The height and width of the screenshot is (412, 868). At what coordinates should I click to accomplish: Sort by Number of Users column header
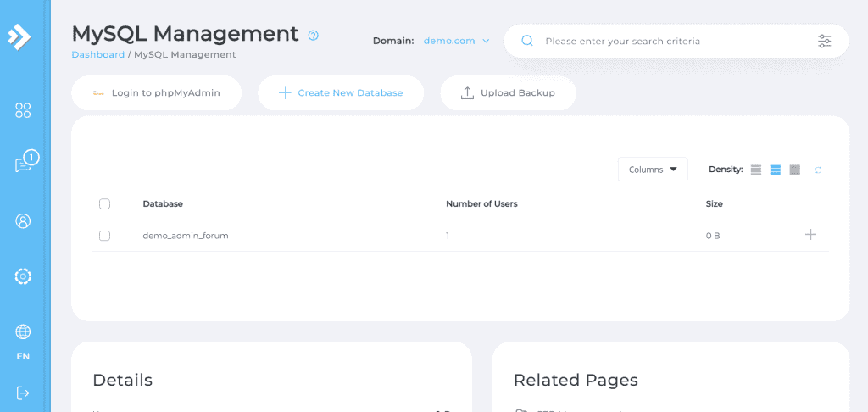pyautogui.click(x=481, y=203)
